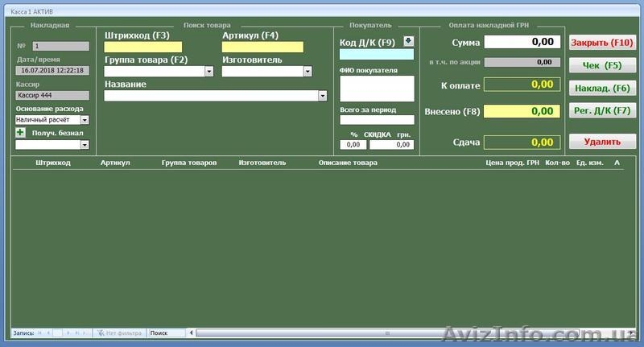Open the Получ. безнал dropdown
644x347 pixels.
click(x=85, y=145)
